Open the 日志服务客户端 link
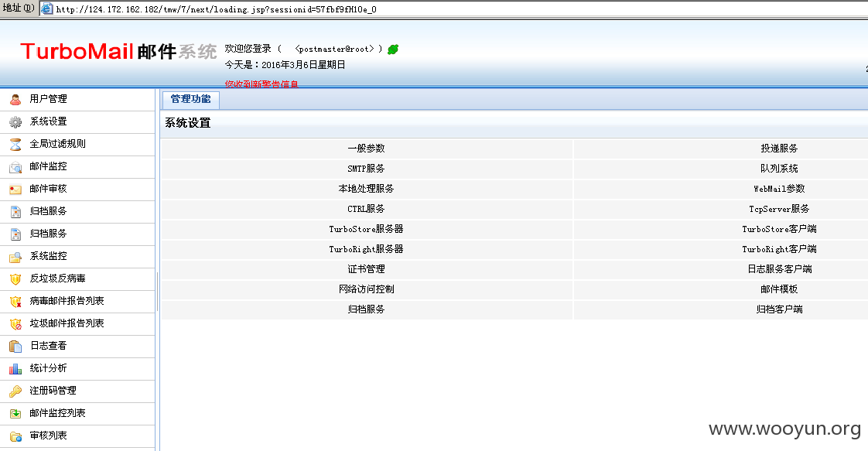 tap(779, 269)
